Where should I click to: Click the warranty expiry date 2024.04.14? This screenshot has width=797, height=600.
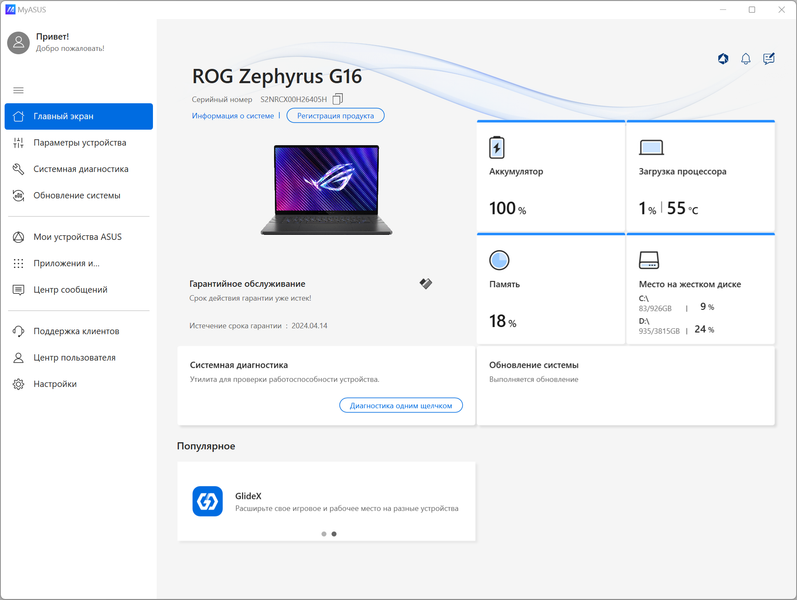click(310, 326)
